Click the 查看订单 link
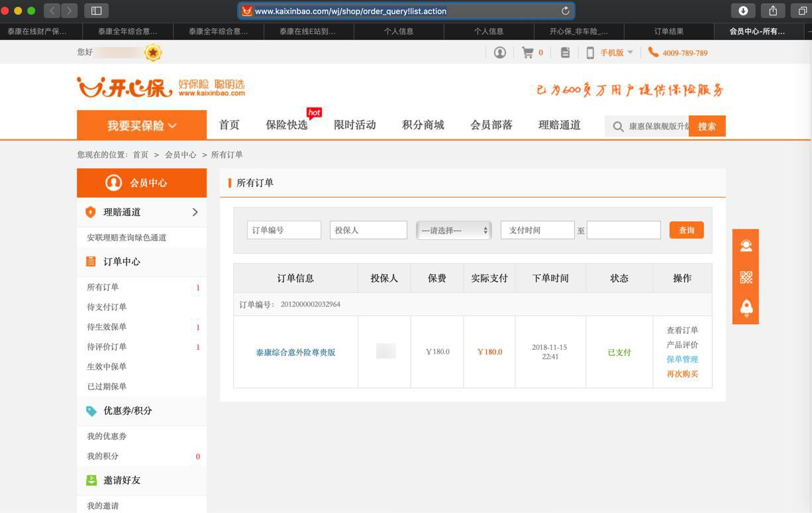This screenshot has width=812, height=513. pos(682,330)
